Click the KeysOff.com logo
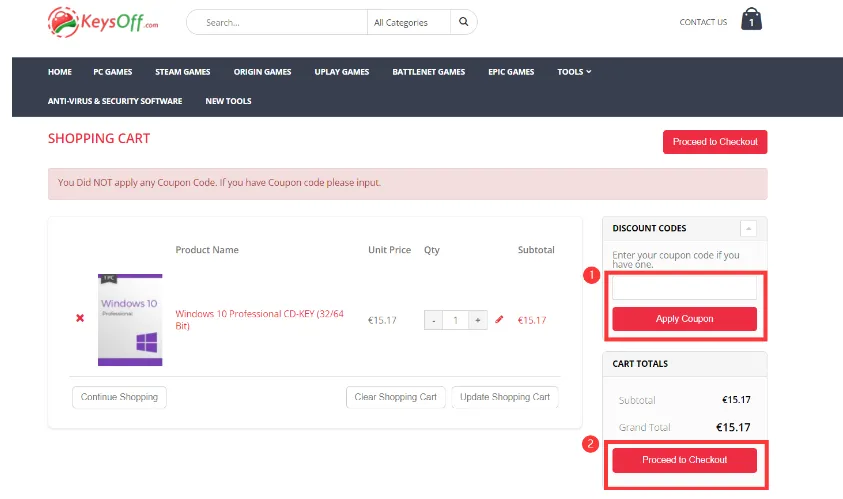Viewport: 843px width, 499px height. (103, 22)
